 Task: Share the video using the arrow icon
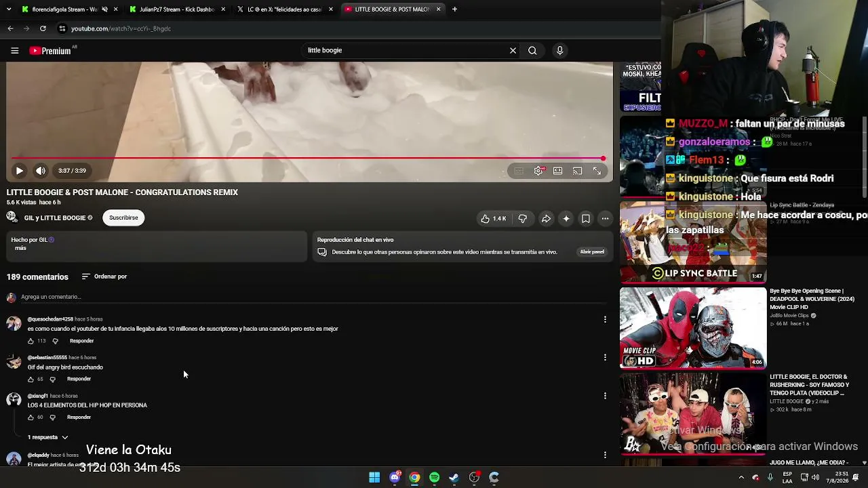[x=546, y=218]
